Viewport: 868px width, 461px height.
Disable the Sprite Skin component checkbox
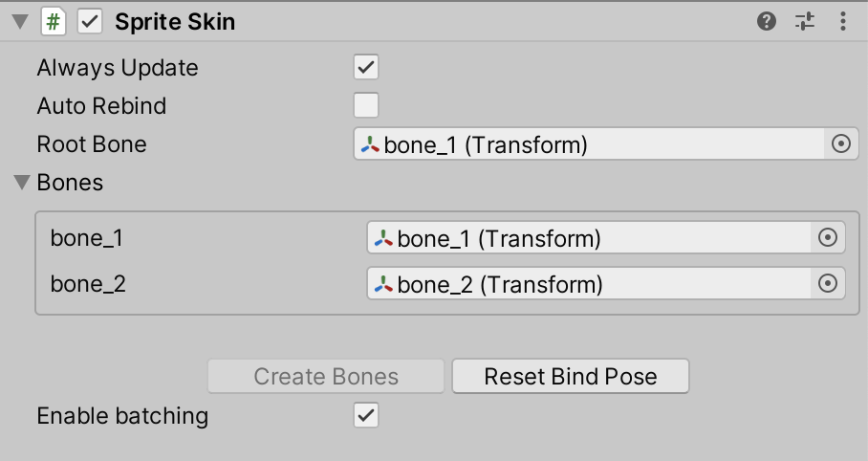[90, 23]
